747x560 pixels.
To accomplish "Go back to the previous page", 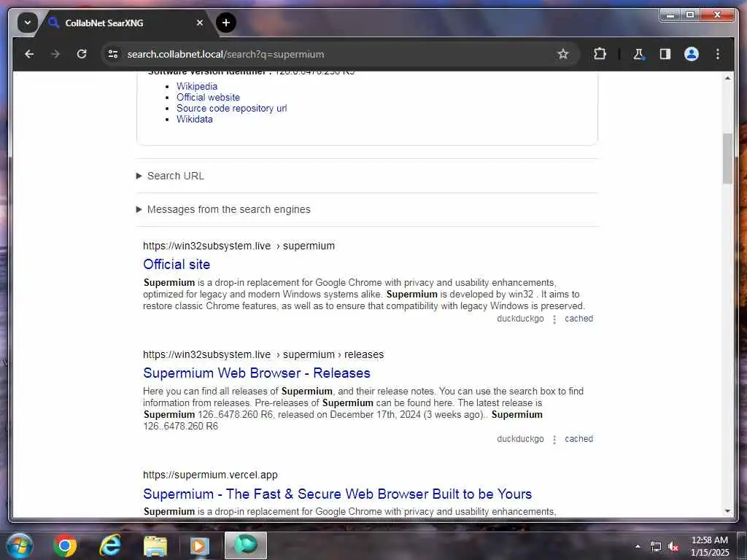I will (x=29, y=54).
